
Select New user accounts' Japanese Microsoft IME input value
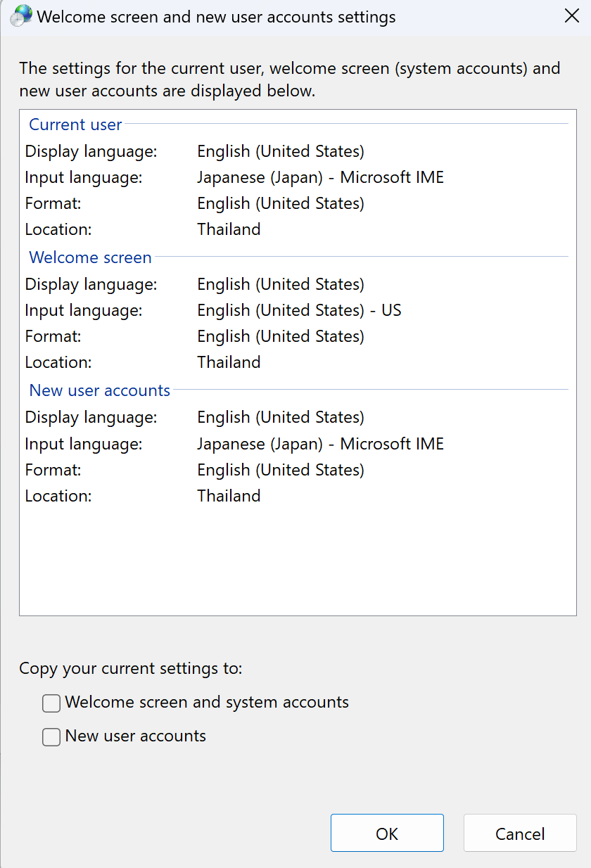coord(320,444)
